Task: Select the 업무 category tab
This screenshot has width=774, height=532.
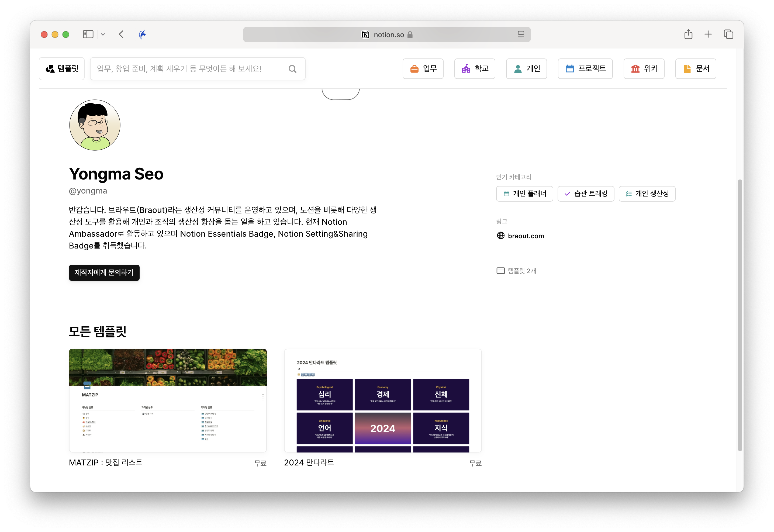Action: pos(423,69)
